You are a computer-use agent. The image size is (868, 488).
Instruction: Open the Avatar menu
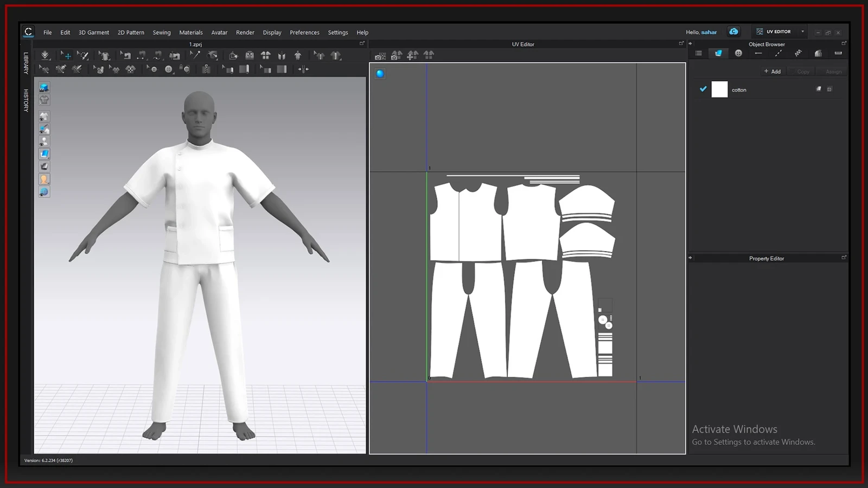coord(219,33)
